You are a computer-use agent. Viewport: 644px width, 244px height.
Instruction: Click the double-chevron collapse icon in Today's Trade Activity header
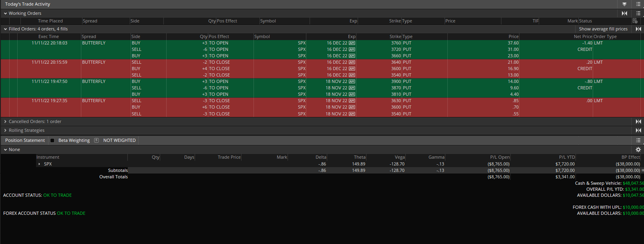pyautogui.click(x=624, y=4)
